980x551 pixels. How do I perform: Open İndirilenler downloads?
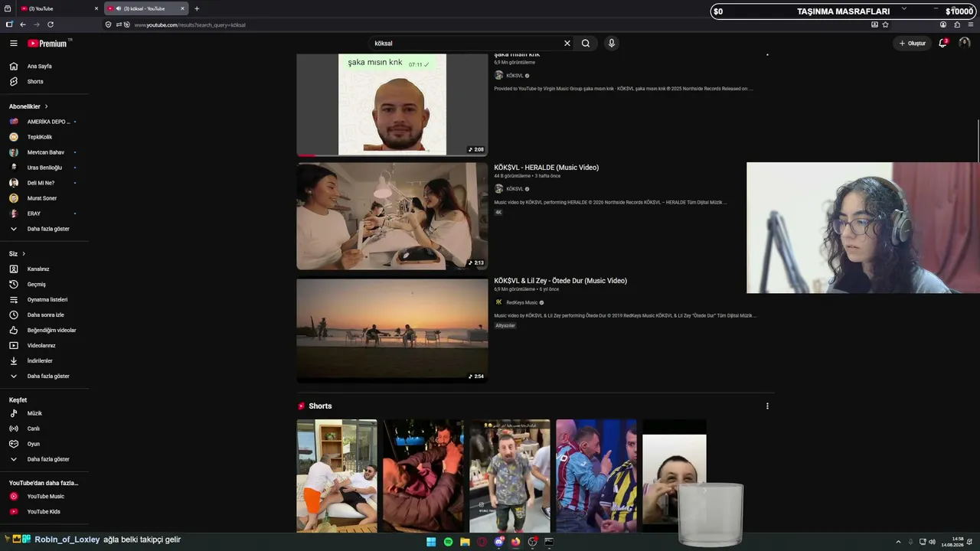(44, 361)
